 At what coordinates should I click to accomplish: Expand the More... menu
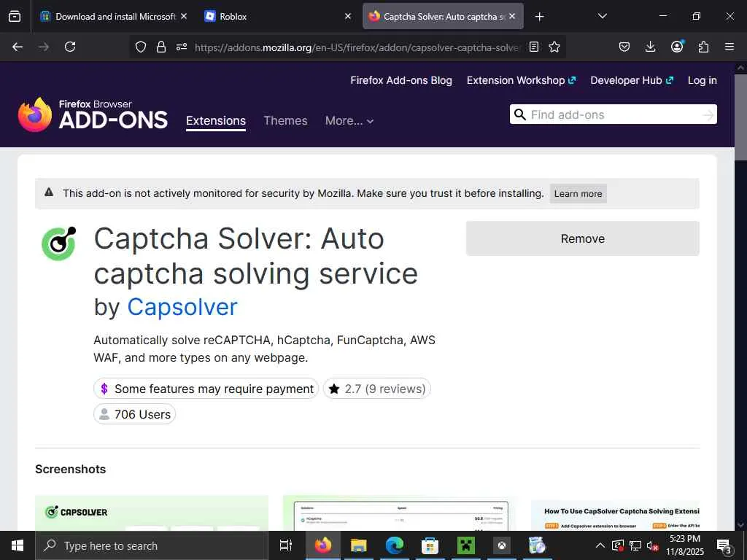(x=349, y=121)
